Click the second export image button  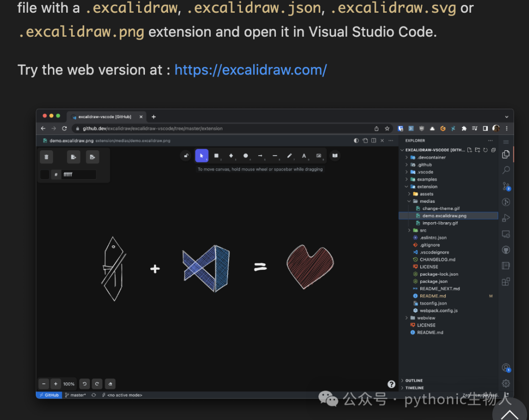point(93,157)
